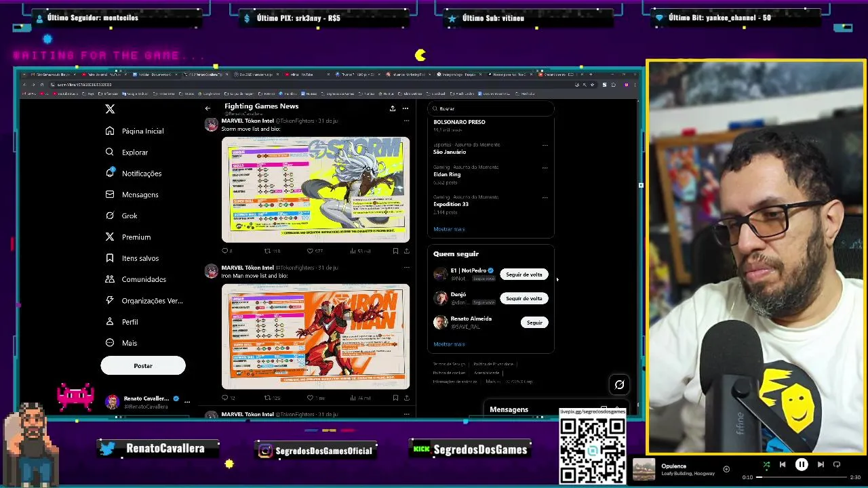Share the Fighting Games News list

point(392,108)
